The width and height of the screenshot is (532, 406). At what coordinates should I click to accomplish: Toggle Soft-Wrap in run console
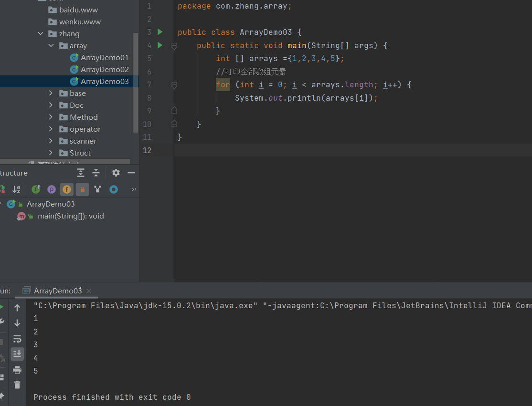point(17,339)
